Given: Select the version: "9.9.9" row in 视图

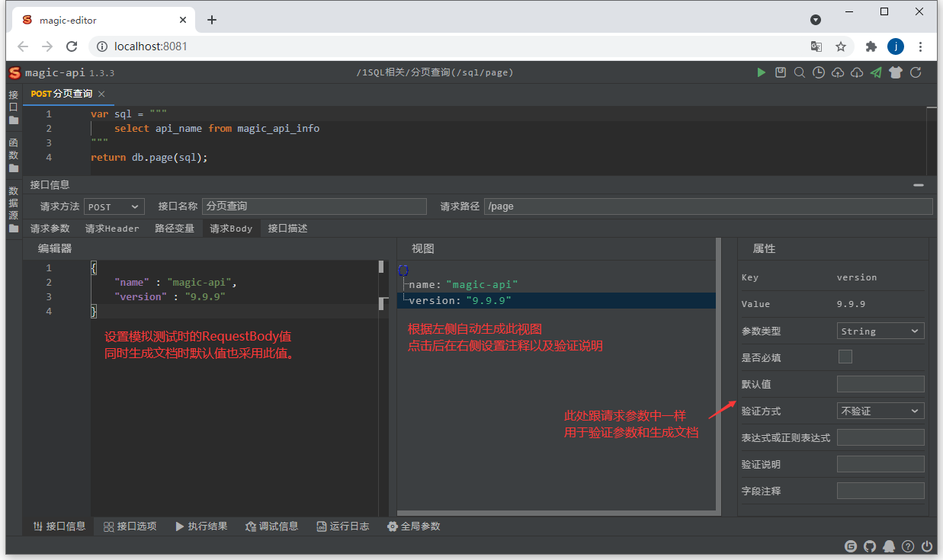Looking at the screenshot, I should (x=556, y=301).
